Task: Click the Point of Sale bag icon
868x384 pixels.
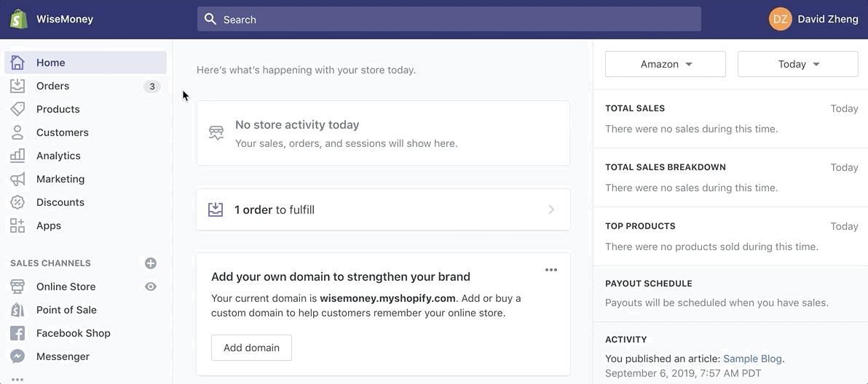Action: (17, 309)
